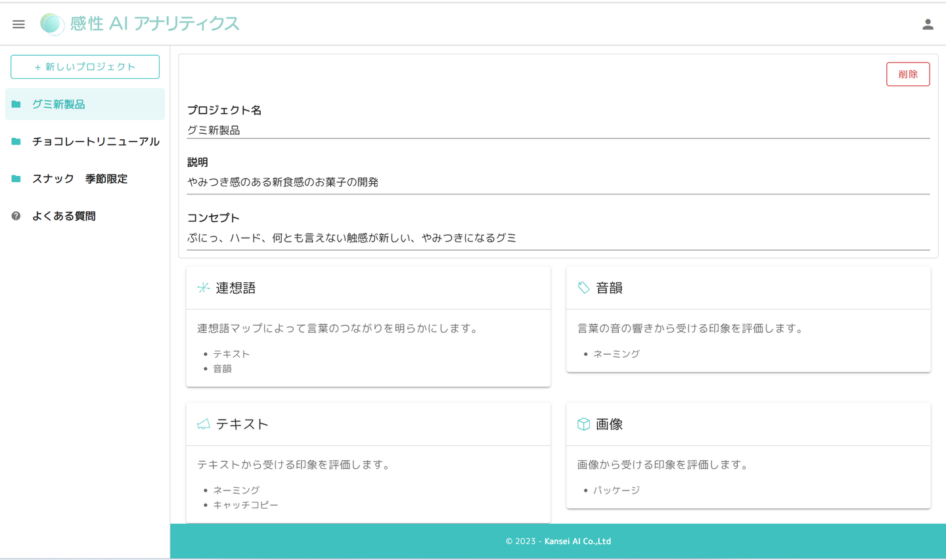Open チョコレートリニューアル project
The image size is (946, 560).
(x=85, y=141)
